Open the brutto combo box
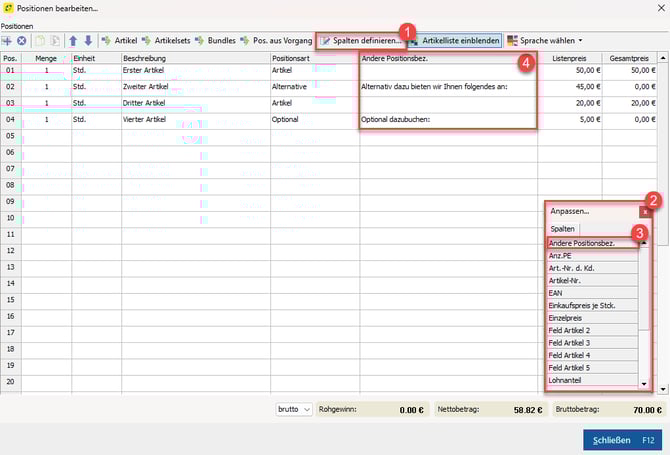The width and height of the screenshot is (670, 455). [x=294, y=409]
